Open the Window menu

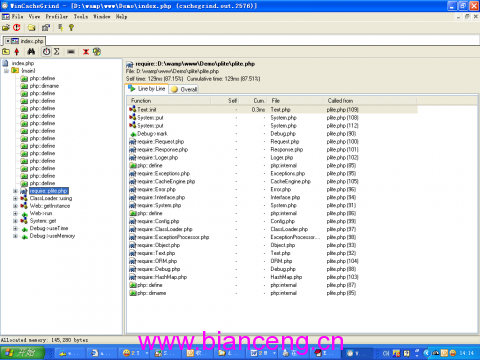pos(102,17)
